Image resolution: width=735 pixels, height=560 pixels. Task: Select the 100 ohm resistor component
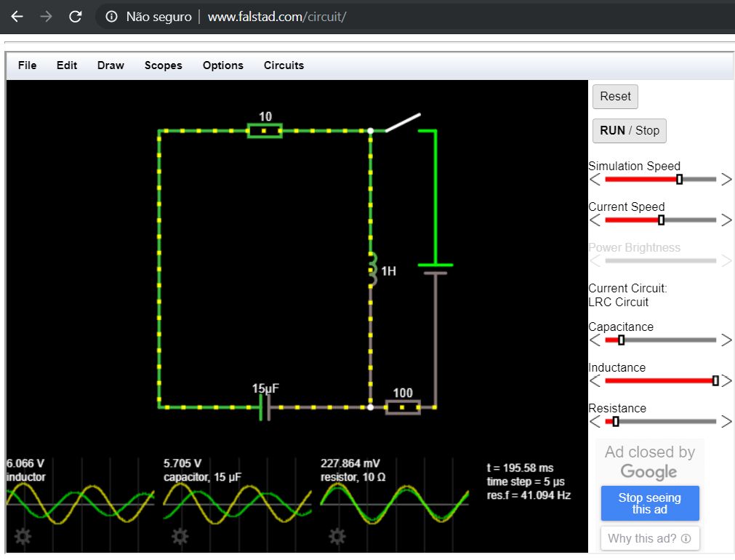(403, 407)
